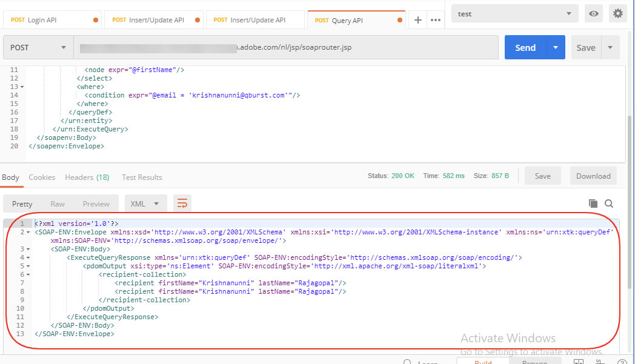Copy the response using the copy icon
This screenshot has height=364, width=635.
click(x=594, y=204)
